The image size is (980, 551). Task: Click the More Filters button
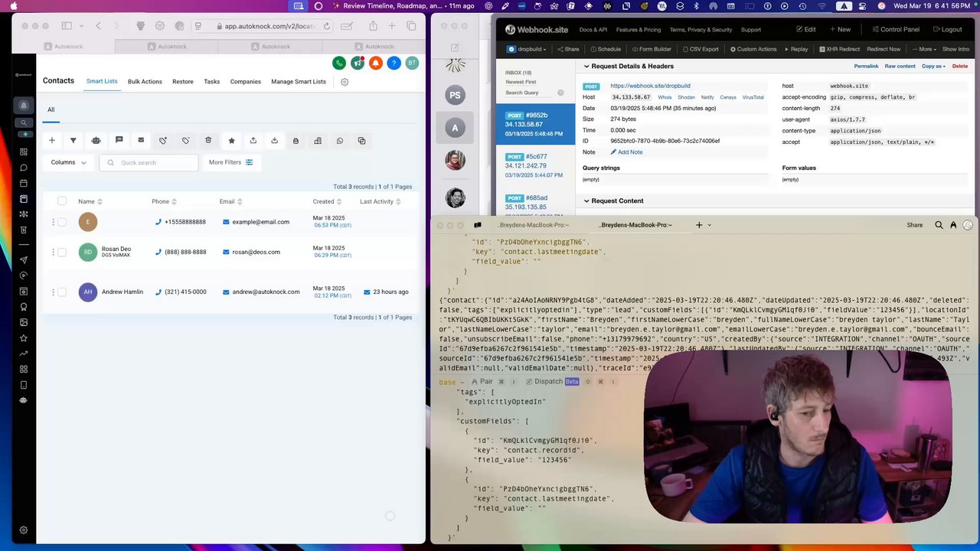coord(230,162)
